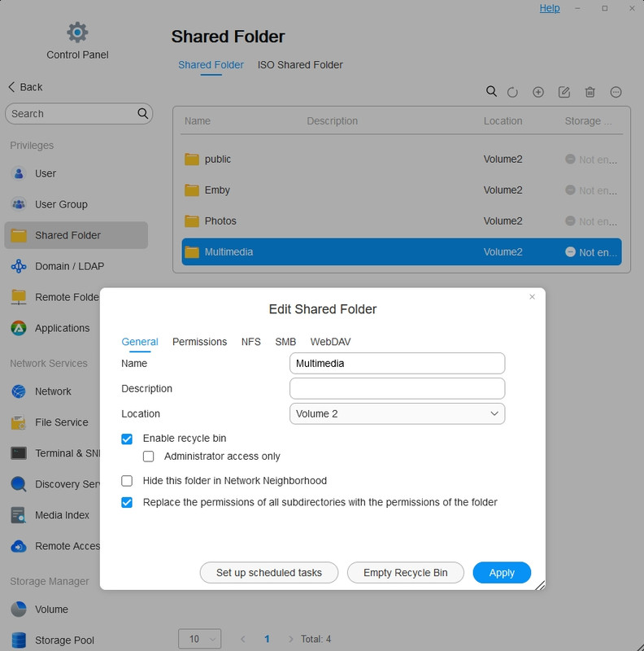
Task: Go to pagination page 1
Action: pos(267,639)
